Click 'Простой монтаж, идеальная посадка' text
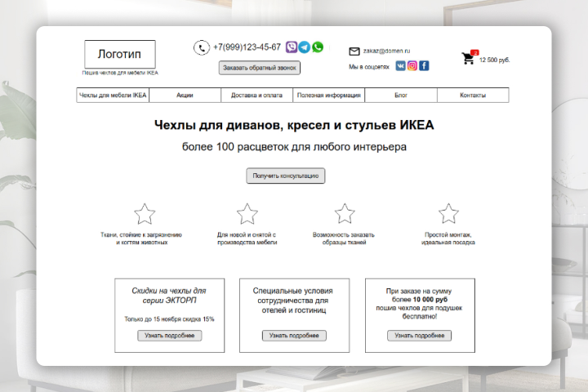The height and width of the screenshot is (392, 588). coord(448,238)
